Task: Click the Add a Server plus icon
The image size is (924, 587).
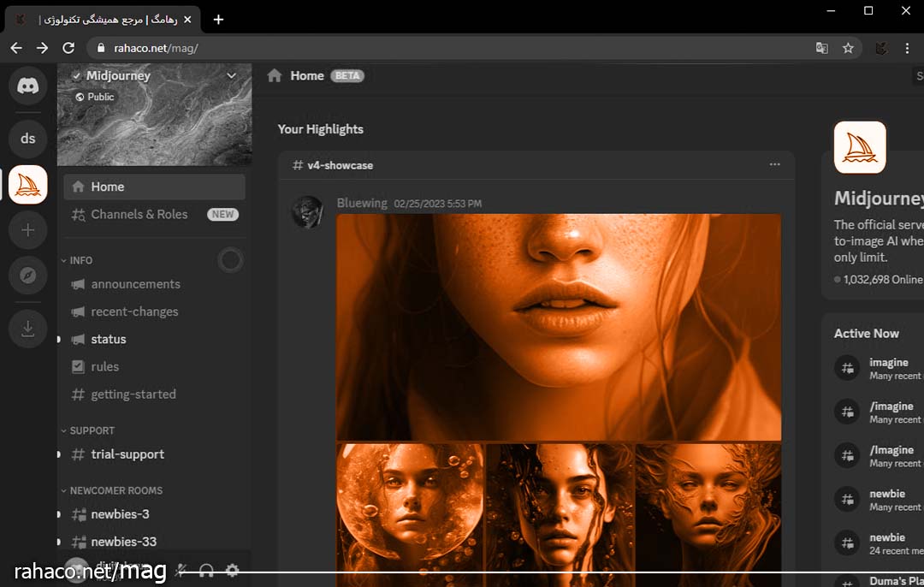Action: pyautogui.click(x=28, y=230)
